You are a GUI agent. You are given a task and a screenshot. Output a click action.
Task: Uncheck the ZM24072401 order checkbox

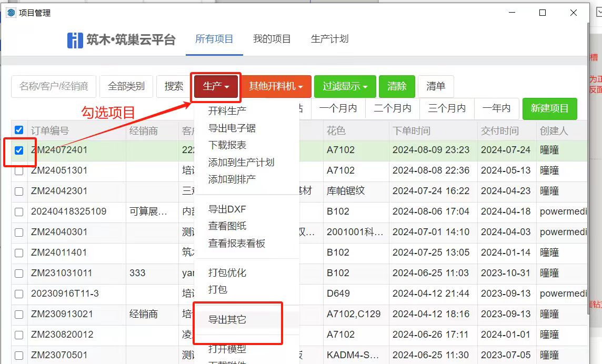tap(19, 150)
